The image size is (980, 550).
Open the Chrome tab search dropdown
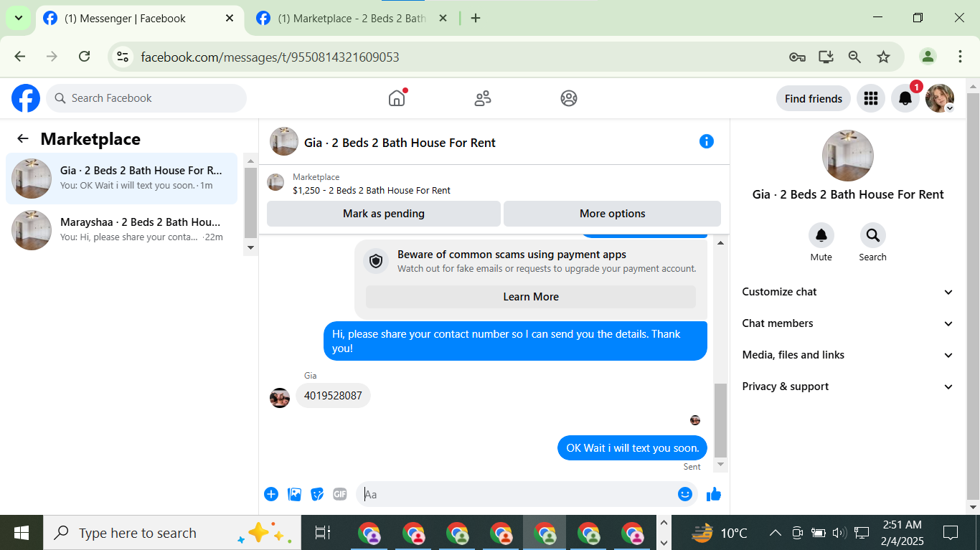(x=18, y=18)
